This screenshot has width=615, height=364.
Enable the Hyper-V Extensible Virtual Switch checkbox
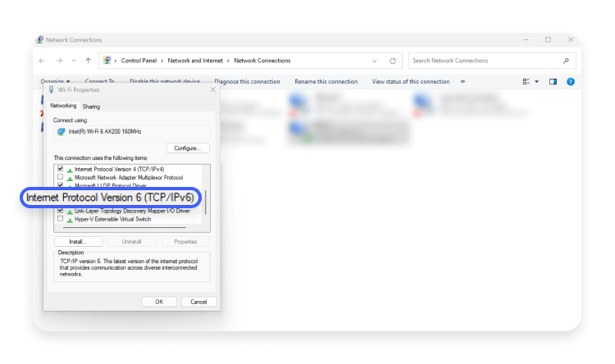[60, 219]
